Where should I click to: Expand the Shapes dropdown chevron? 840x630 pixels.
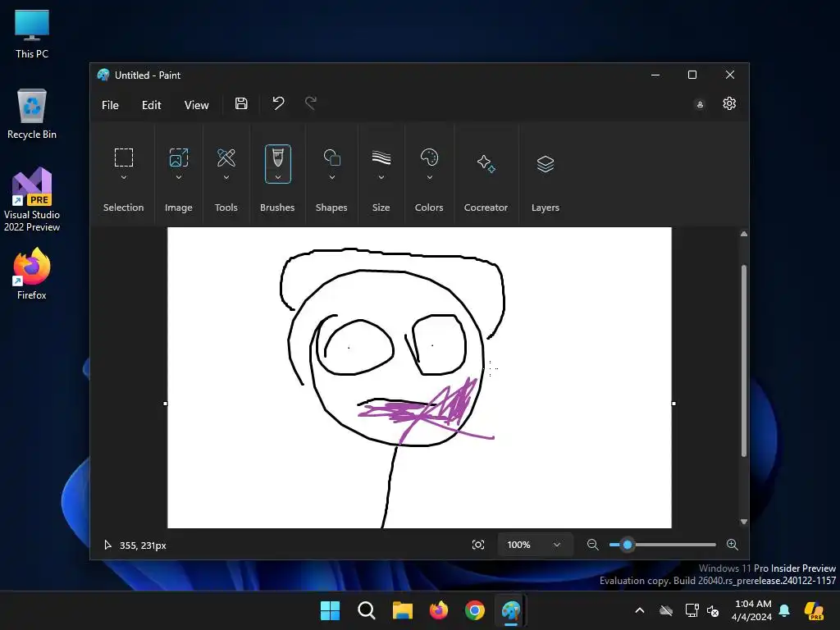[x=332, y=177]
